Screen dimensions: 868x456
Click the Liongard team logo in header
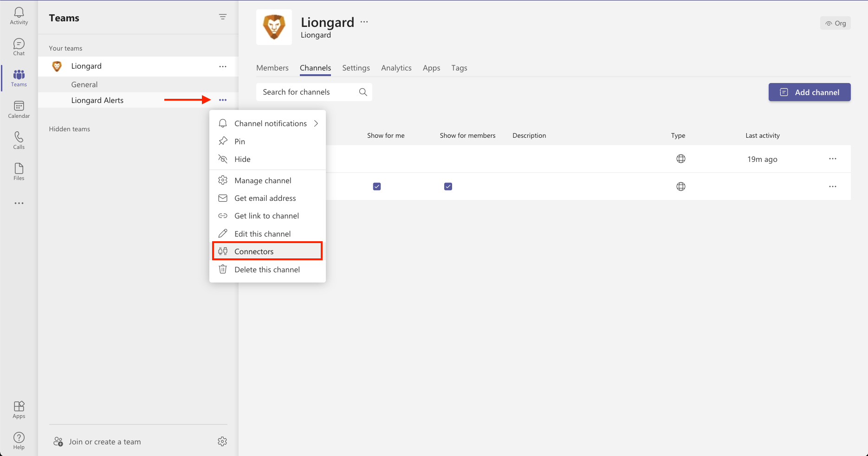[x=274, y=27]
